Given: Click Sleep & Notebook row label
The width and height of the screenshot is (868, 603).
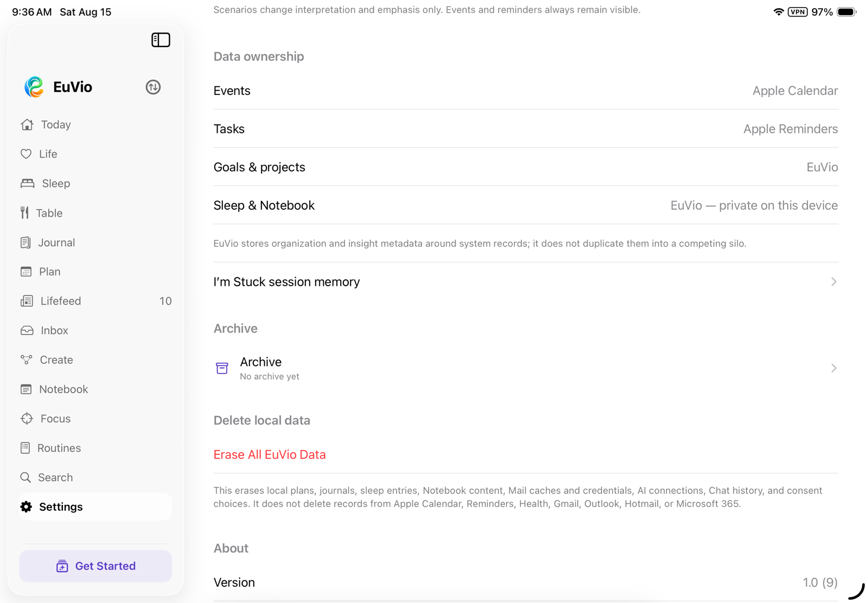Looking at the screenshot, I should pyautogui.click(x=264, y=206).
